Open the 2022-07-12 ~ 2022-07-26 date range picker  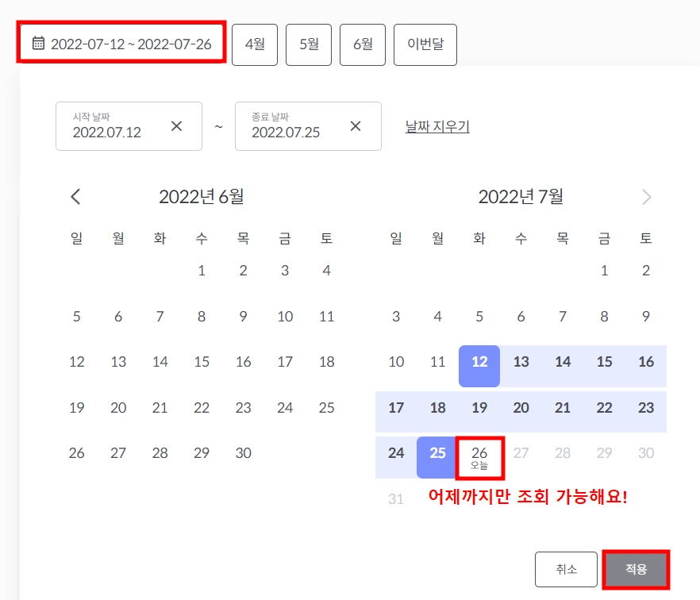tap(122, 42)
